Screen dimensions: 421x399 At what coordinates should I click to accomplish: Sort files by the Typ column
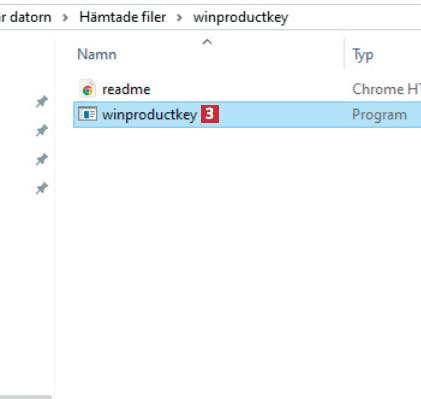pos(363,55)
